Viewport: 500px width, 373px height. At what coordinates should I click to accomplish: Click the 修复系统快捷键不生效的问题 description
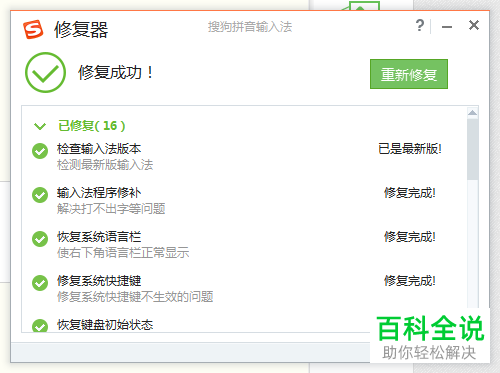[x=135, y=297]
